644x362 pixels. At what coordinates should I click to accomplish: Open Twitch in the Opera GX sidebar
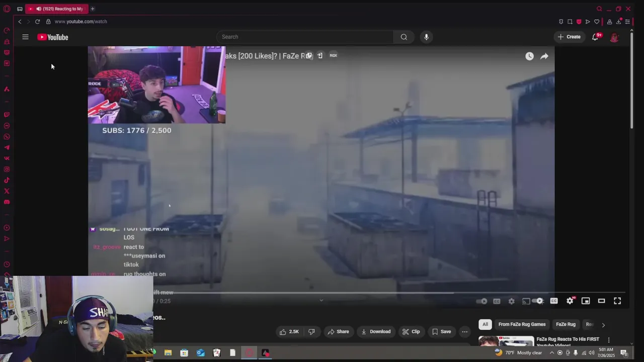(x=7, y=115)
